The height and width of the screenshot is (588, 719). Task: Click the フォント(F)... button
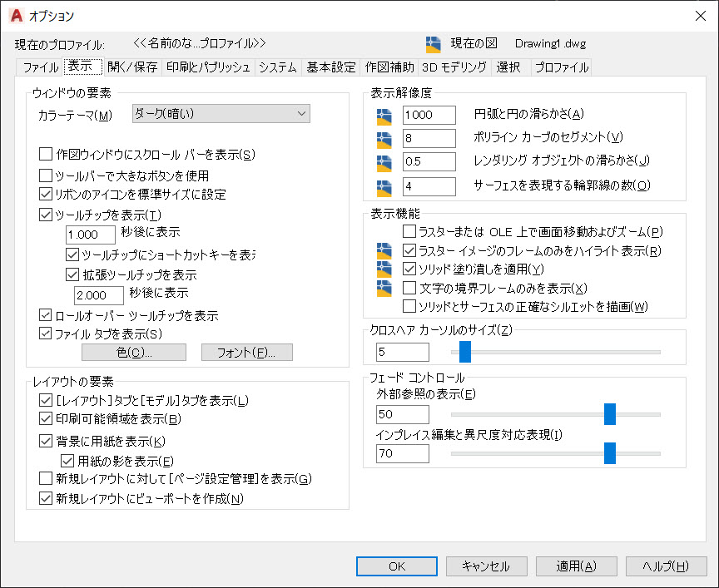[246, 352]
